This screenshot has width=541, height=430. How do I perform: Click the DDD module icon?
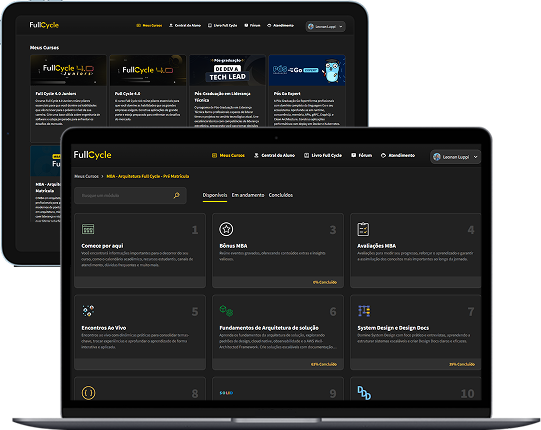click(364, 393)
